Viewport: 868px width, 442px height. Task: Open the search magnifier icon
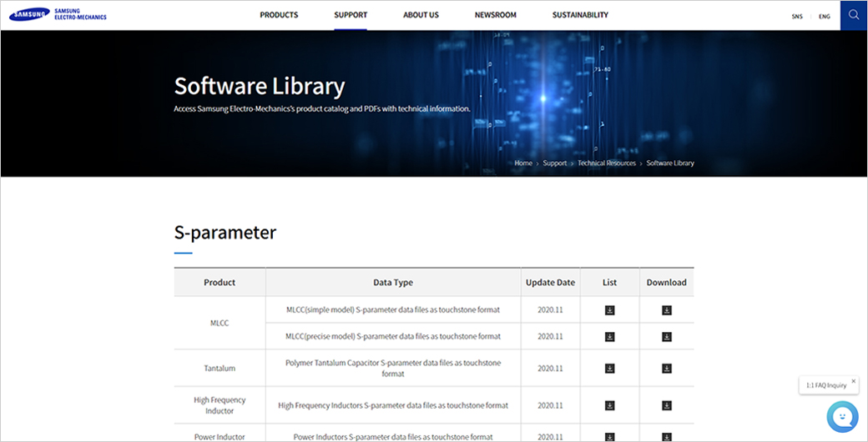click(854, 16)
